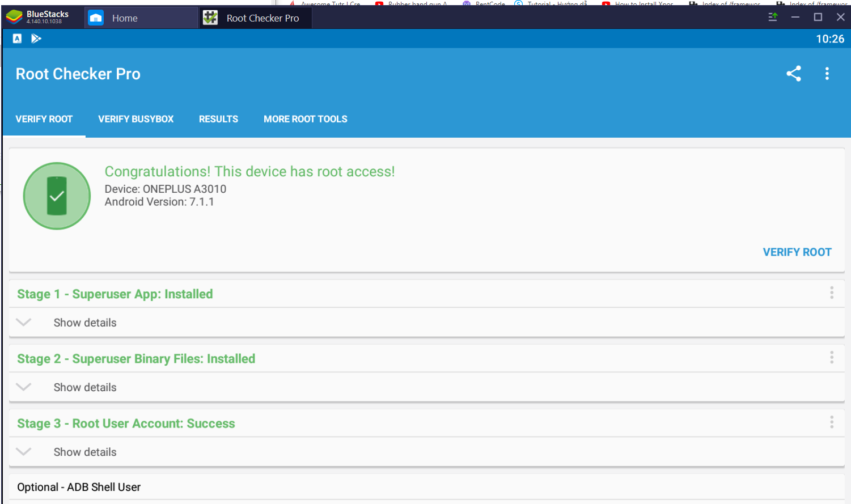Close the BlueStacks window

(841, 18)
